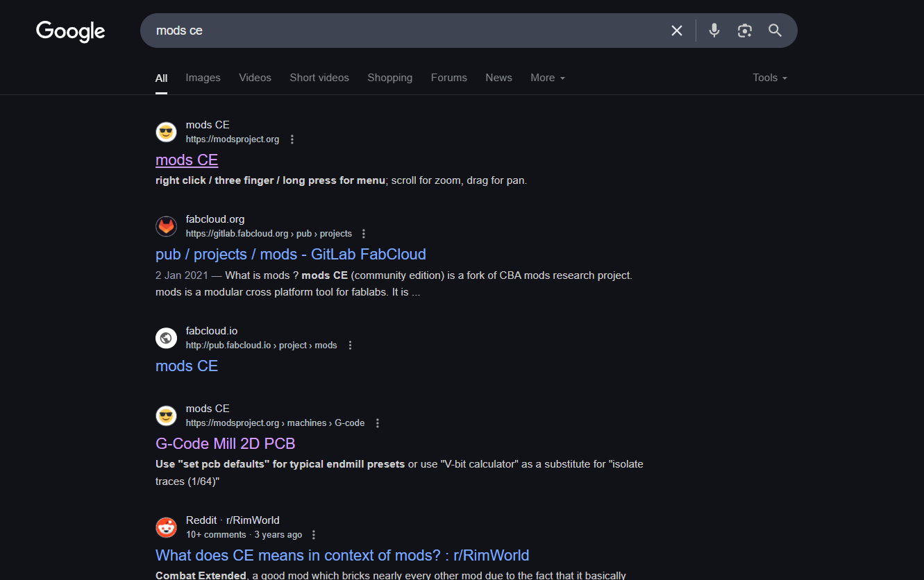This screenshot has height=580, width=924.
Task: Switch to the Short videos tab
Action: click(319, 78)
